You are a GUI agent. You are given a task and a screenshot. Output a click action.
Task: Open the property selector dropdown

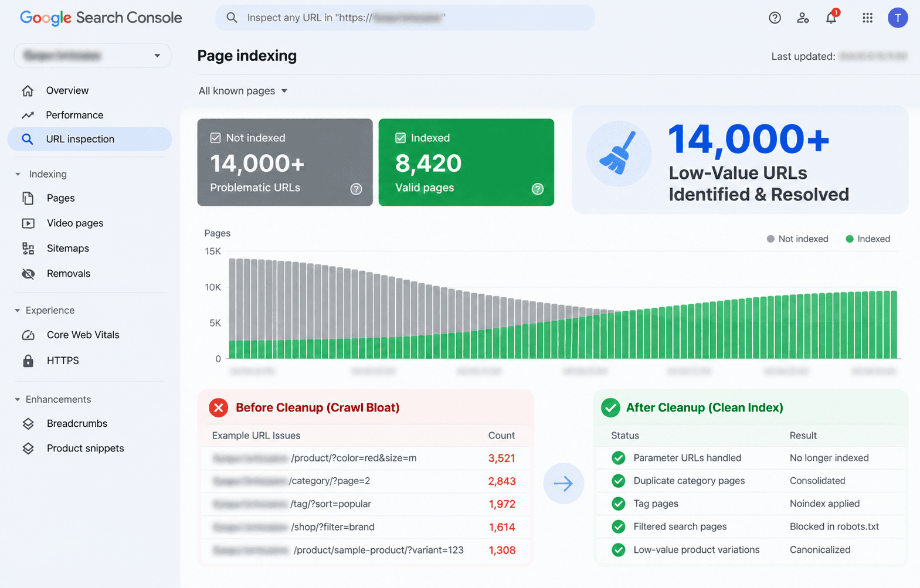tap(93, 56)
